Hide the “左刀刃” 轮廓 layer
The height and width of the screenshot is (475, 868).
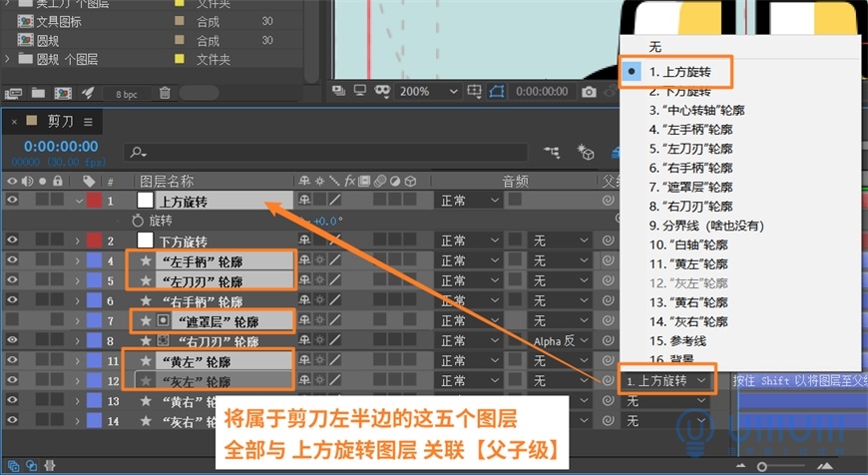pyautogui.click(x=12, y=279)
